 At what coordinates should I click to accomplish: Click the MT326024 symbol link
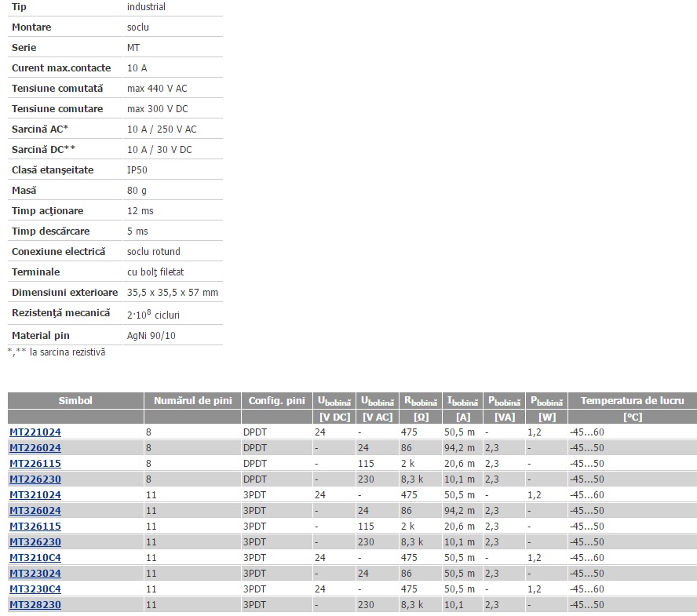35,511
